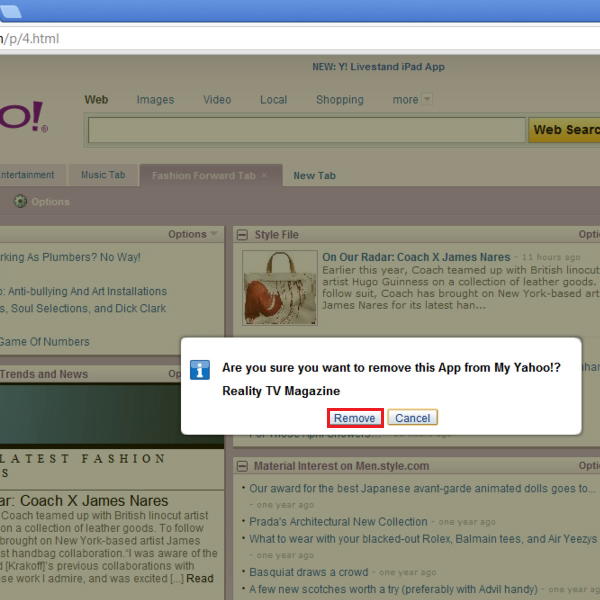Viewport: 600px width, 600px height.
Task: Click Material Interest on Men.style.com title
Action: 341,466
